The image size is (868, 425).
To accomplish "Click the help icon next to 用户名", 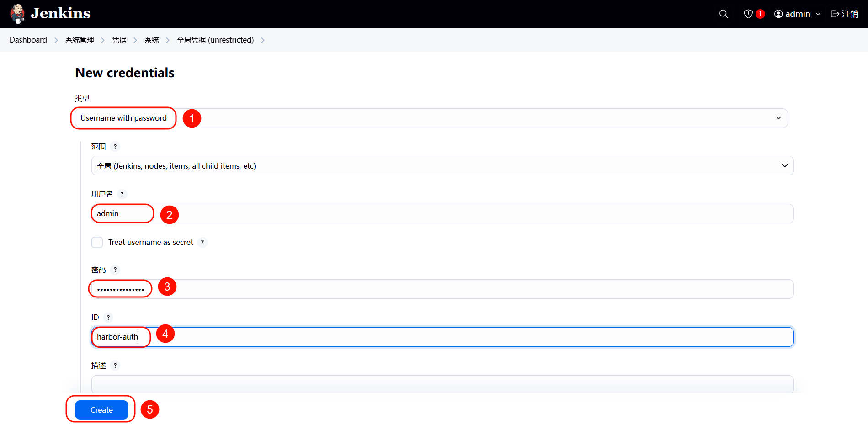I will point(122,194).
